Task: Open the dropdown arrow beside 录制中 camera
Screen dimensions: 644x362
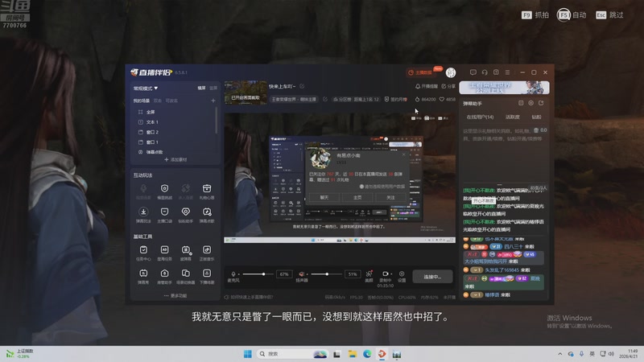Action: [391, 274]
